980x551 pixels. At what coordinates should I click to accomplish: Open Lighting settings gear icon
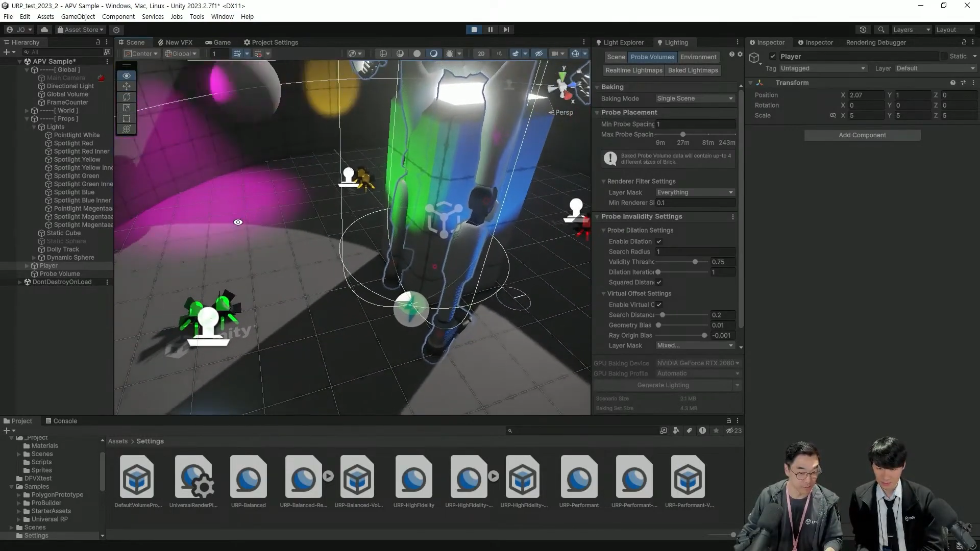click(x=740, y=54)
